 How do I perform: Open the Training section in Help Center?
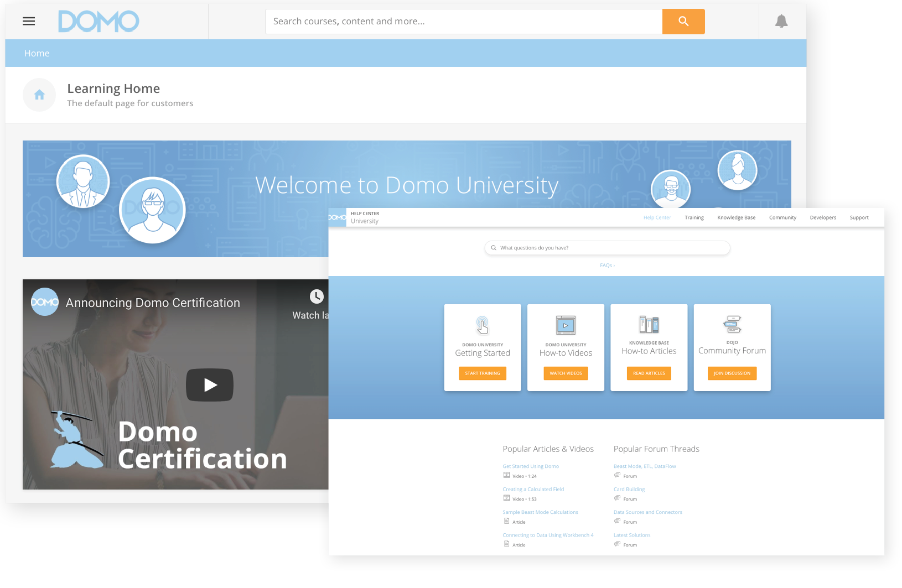tap(694, 217)
